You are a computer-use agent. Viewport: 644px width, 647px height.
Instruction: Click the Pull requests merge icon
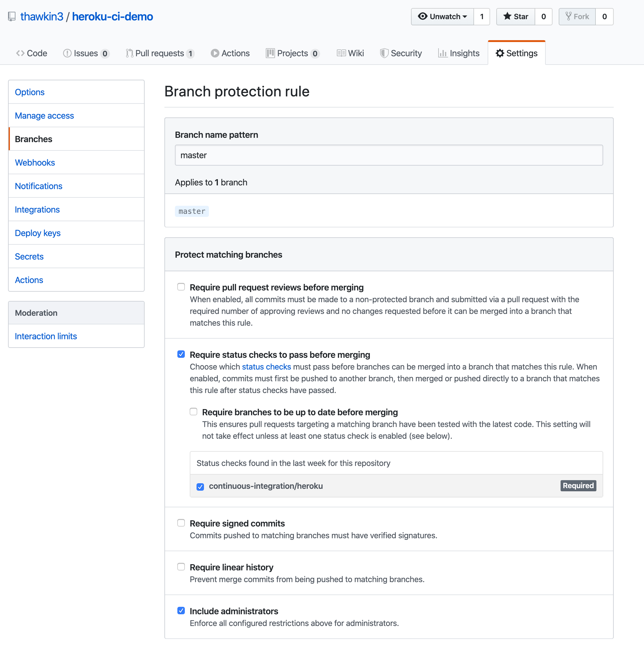(x=129, y=53)
